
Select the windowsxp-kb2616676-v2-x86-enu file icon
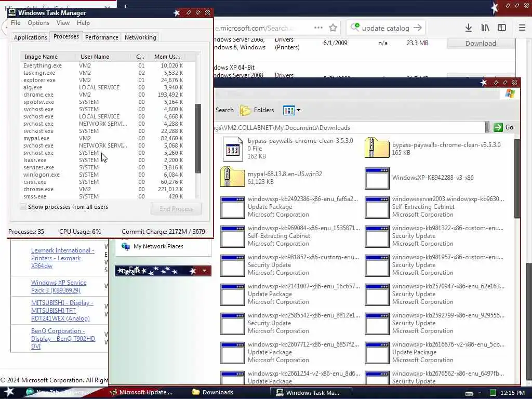tap(377, 353)
